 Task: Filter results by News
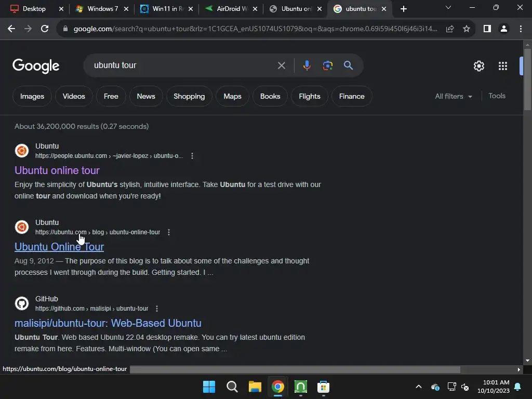[x=146, y=96]
